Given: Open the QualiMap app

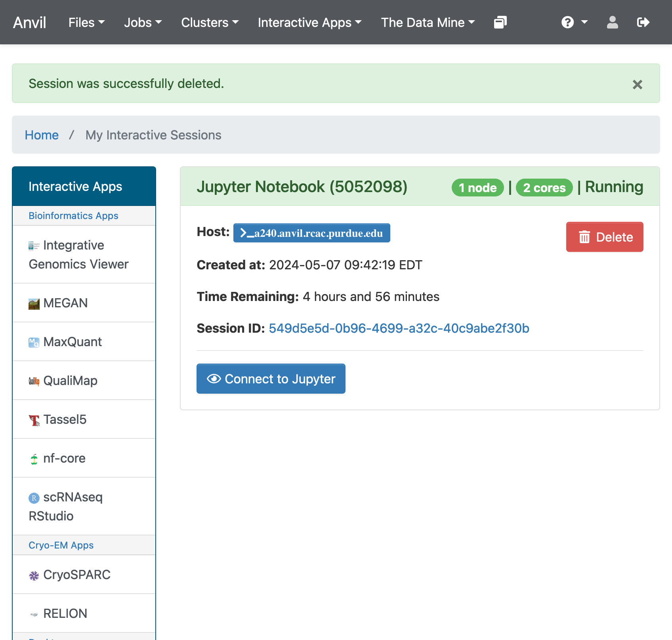Looking at the screenshot, I should (70, 380).
